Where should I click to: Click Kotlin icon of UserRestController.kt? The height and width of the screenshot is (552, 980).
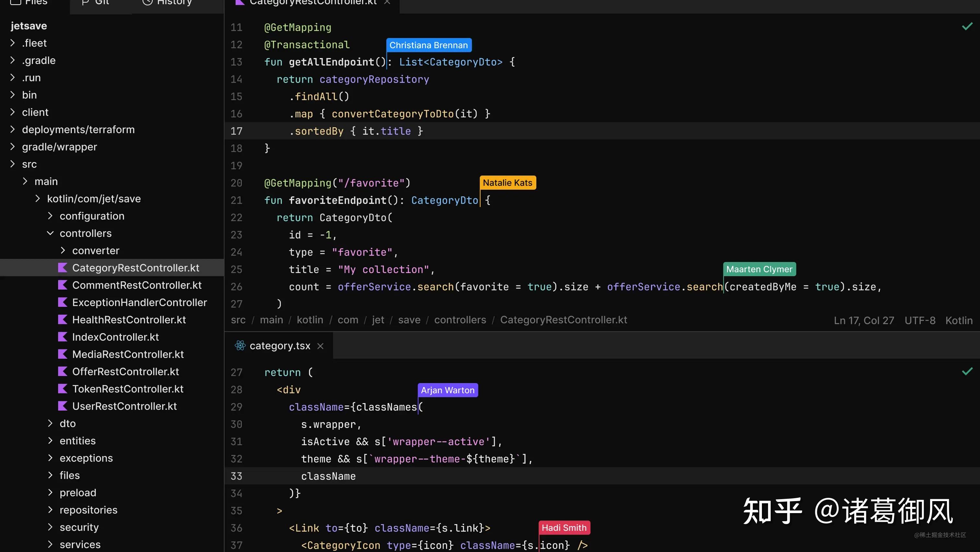[63, 406]
